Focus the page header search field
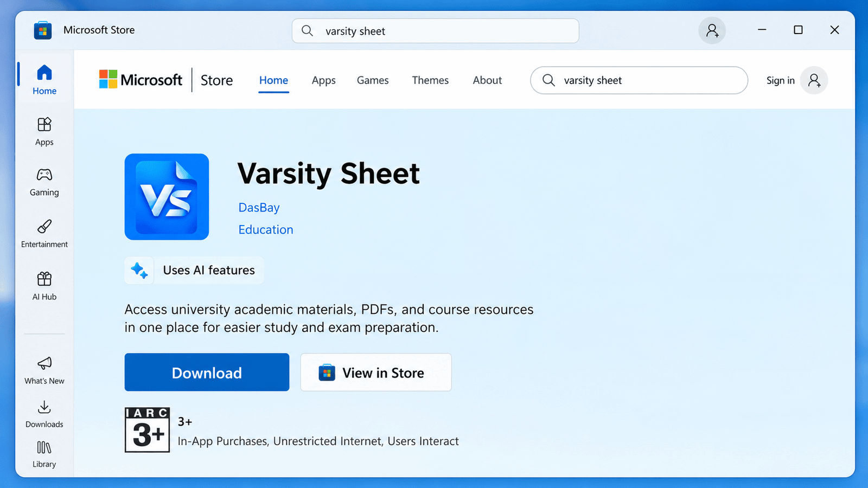868x488 pixels. pos(639,80)
